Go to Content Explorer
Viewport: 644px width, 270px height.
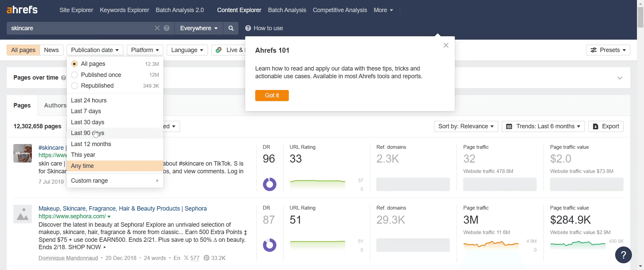click(x=239, y=10)
